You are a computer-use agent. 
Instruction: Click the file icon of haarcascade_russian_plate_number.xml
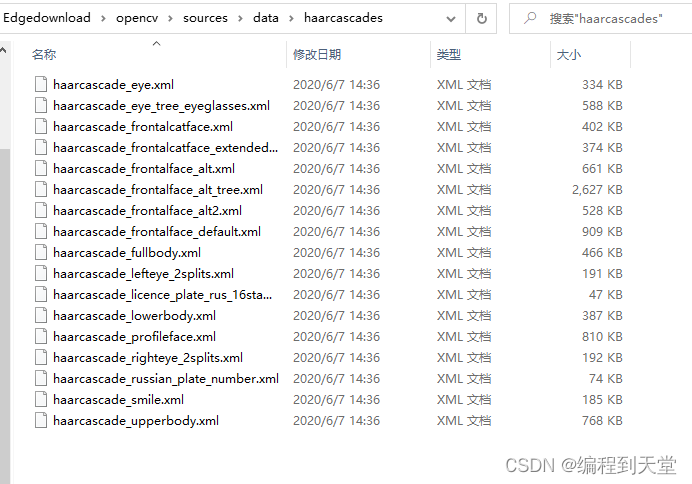(x=41, y=379)
